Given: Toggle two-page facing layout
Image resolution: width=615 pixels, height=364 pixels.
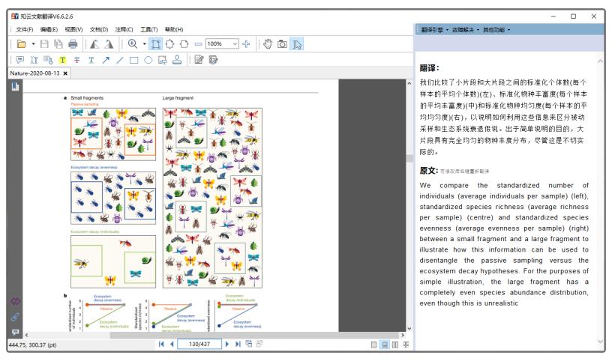Looking at the screenshot, I should coord(397,344).
